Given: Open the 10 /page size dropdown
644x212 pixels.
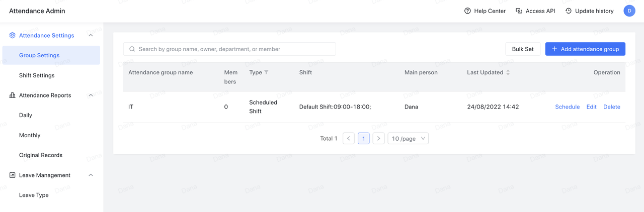Looking at the screenshot, I should pos(408,139).
